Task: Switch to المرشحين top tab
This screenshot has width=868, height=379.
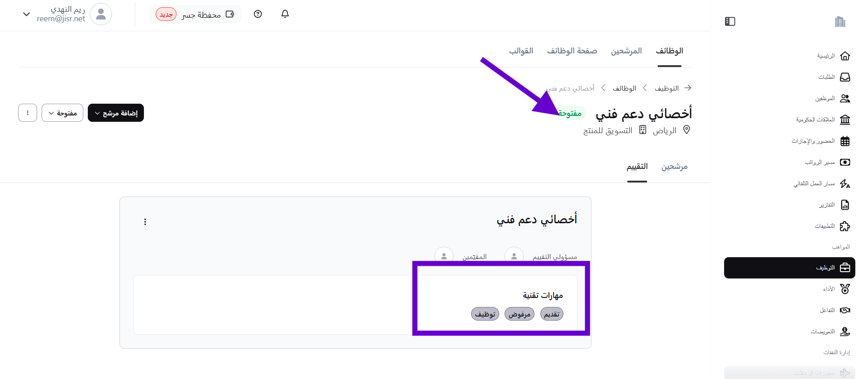Action: point(626,51)
